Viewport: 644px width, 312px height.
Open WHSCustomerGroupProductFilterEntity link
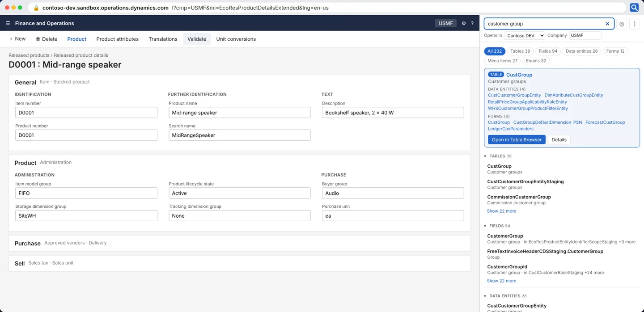point(528,108)
